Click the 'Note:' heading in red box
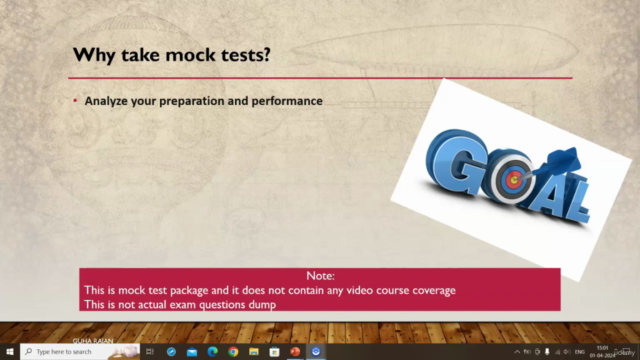Viewport: 640px width, 360px height. point(320,276)
